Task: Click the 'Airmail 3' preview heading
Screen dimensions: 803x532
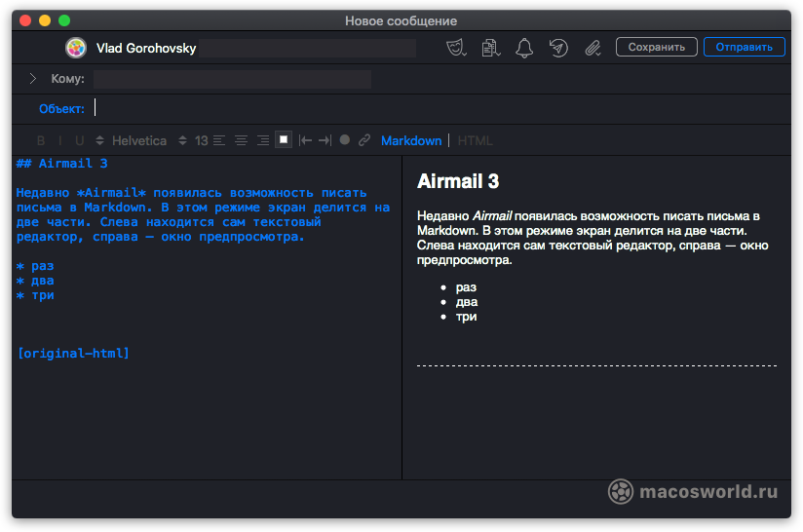Action: tap(458, 181)
